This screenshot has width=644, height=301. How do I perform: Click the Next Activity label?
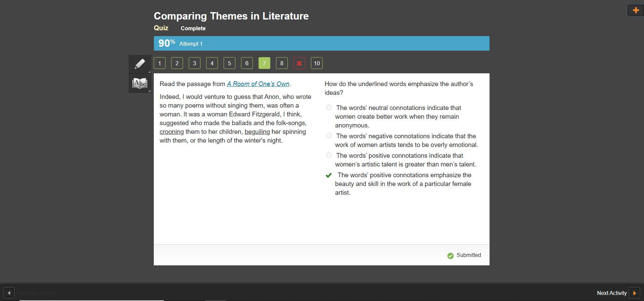click(x=611, y=293)
